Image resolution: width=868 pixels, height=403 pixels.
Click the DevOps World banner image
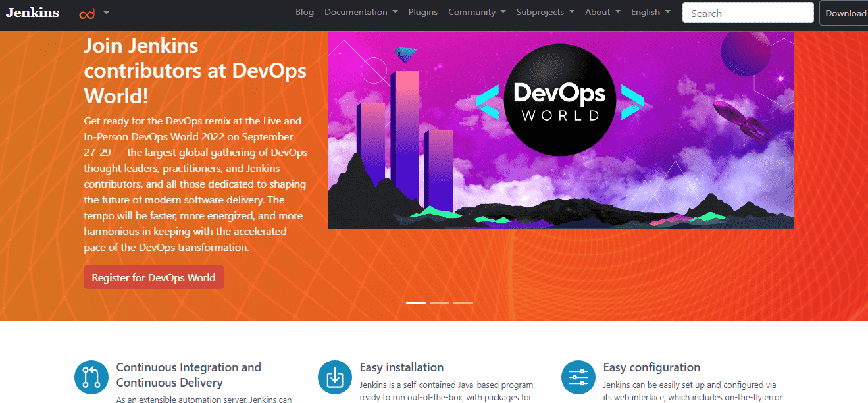click(x=561, y=130)
